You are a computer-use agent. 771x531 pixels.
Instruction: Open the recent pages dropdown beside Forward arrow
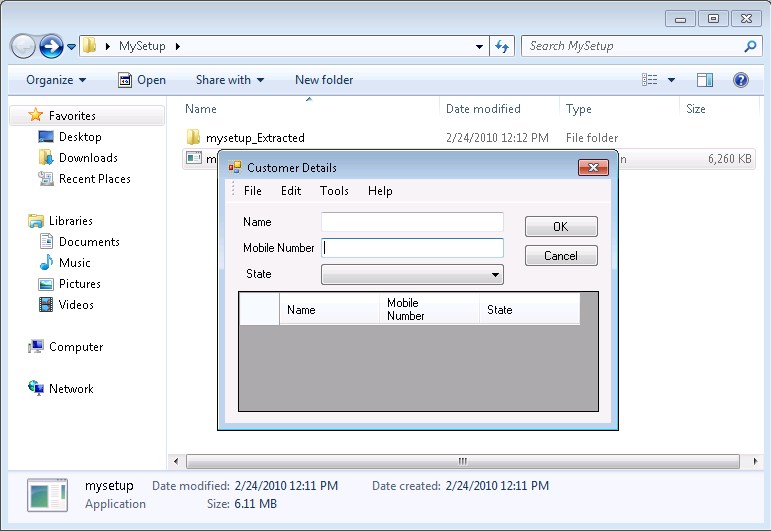pyautogui.click(x=72, y=47)
